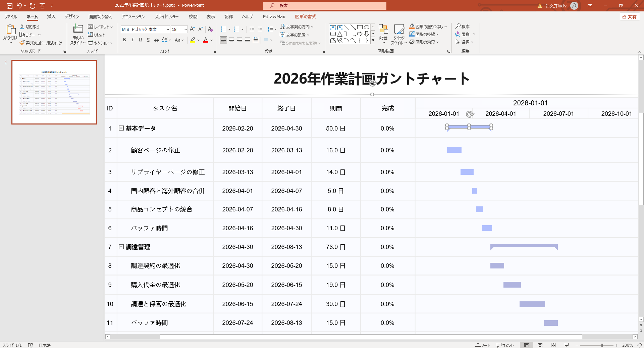Open the font name dropdown
The image size is (644, 348).
[x=168, y=30]
